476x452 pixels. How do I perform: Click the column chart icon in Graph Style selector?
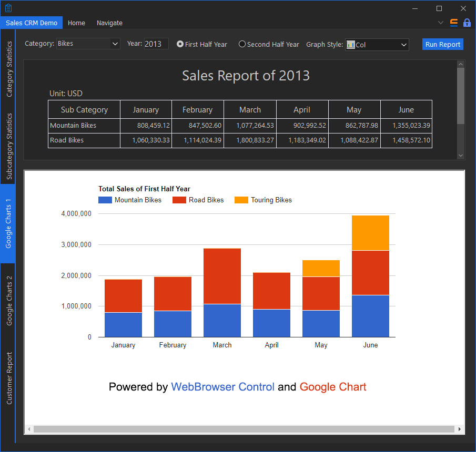click(350, 45)
